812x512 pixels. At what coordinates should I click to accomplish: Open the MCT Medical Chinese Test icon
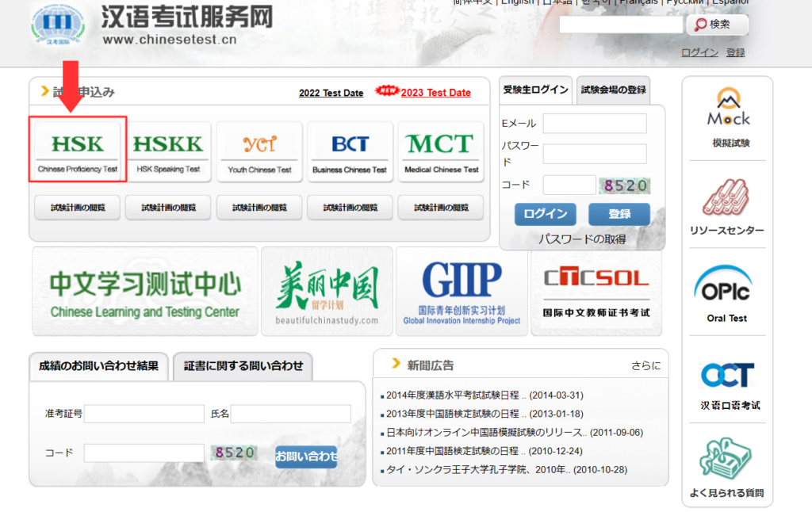pyautogui.click(x=441, y=151)
